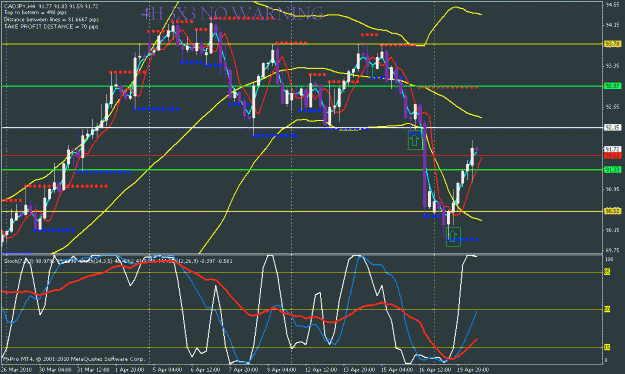Screen dimensions: 625x374
Task: Click the '13 Apr 20:00' time label
Action: point(358,370)
